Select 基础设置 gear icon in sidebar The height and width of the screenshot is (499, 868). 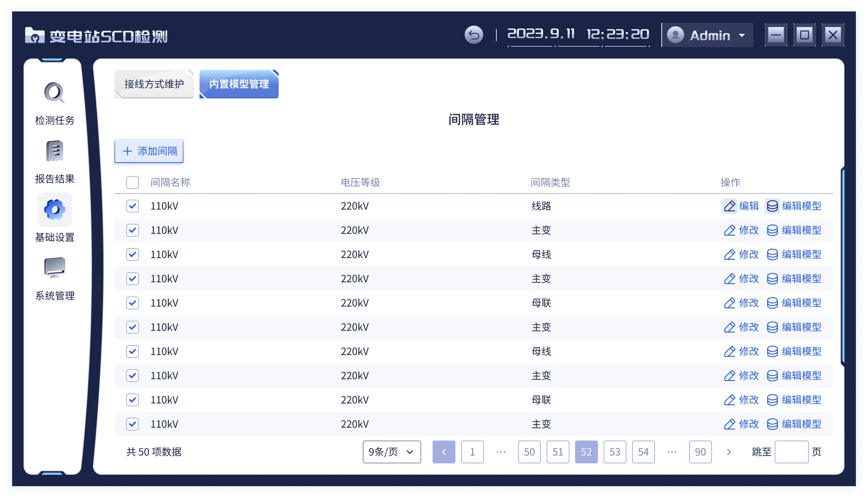tap(55, 210)
